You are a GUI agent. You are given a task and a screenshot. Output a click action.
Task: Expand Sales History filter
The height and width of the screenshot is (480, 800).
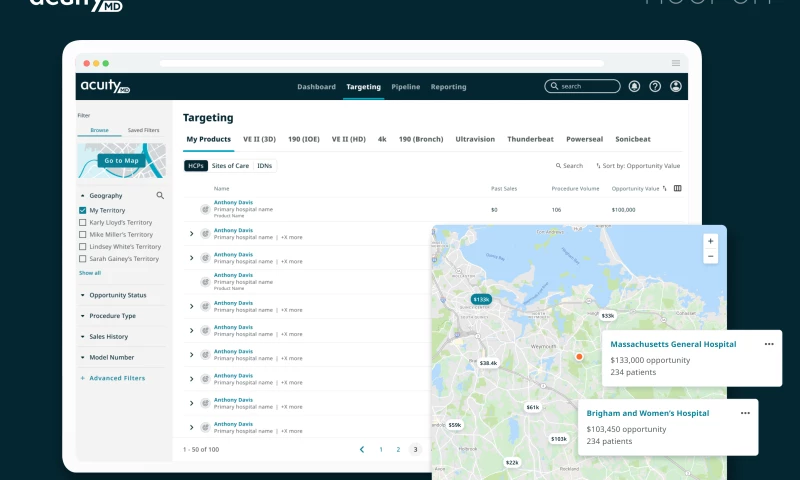tap(83, 337)
